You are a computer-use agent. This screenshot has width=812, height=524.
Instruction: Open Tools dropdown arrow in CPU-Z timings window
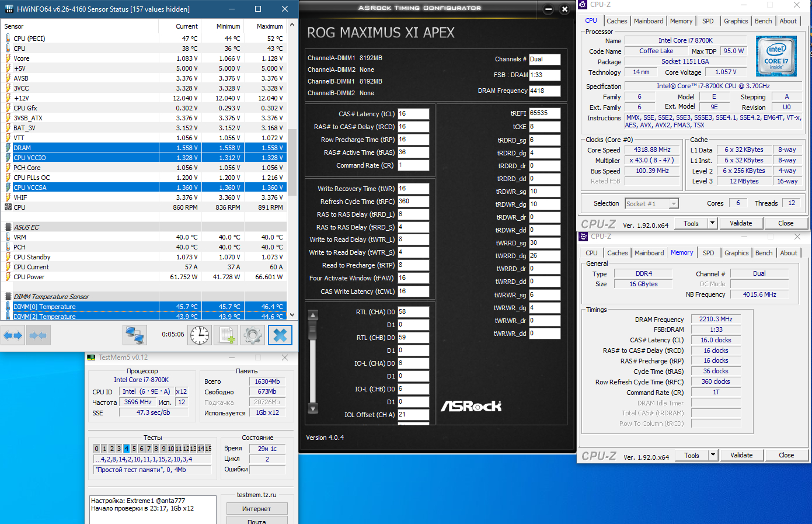713,455
